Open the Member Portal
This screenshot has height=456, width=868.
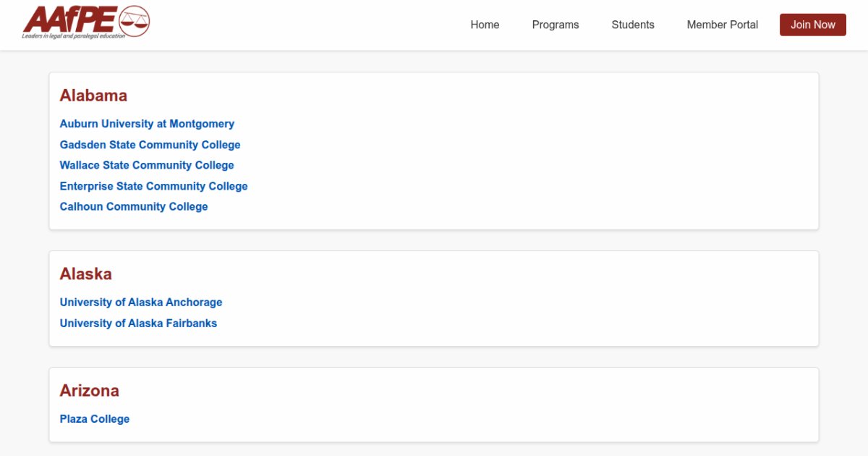(x=723, y=25)
